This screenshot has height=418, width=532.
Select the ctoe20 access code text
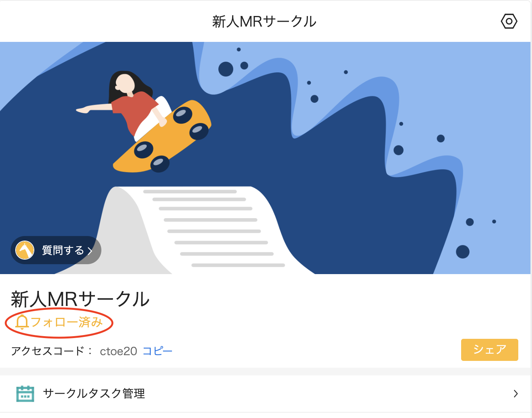click(119, 351)
